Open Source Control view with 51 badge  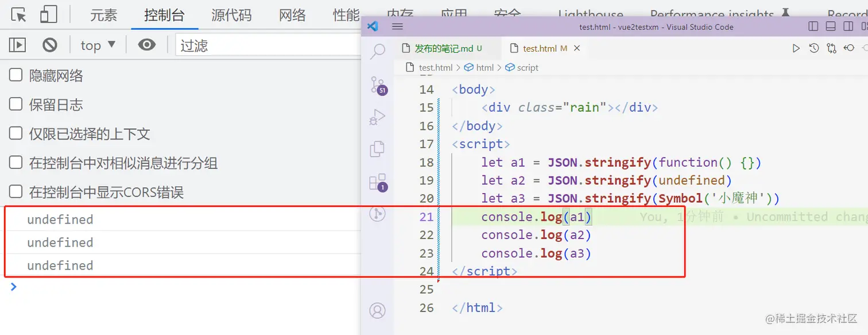(378, 86)
